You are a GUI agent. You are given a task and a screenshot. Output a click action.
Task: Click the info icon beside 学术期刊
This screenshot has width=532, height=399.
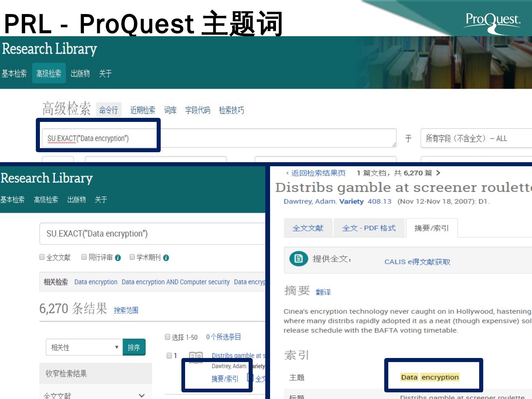(166, 258)
